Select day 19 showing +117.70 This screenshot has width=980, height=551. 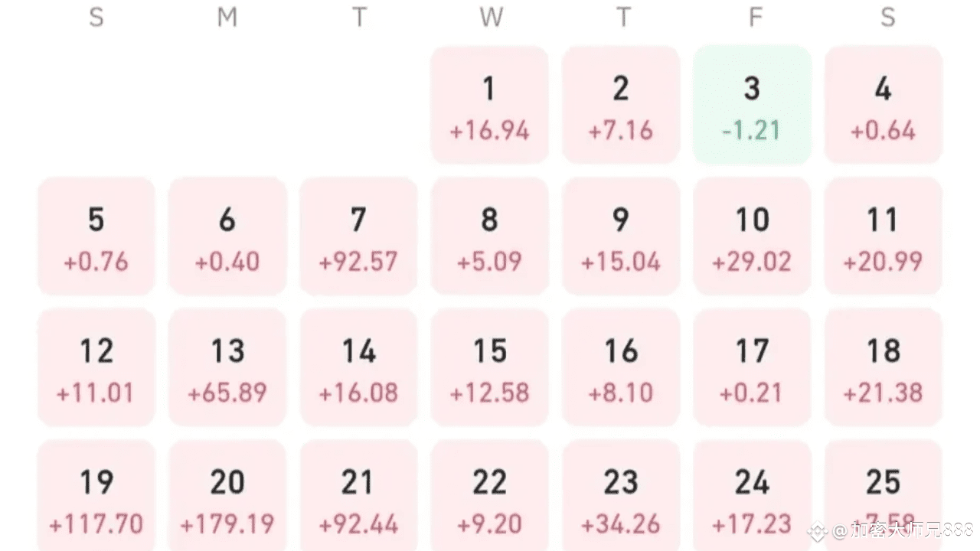point(96,495)
